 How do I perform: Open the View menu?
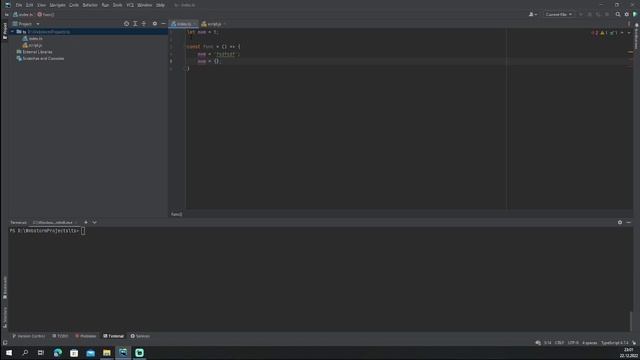coord(41,5)
